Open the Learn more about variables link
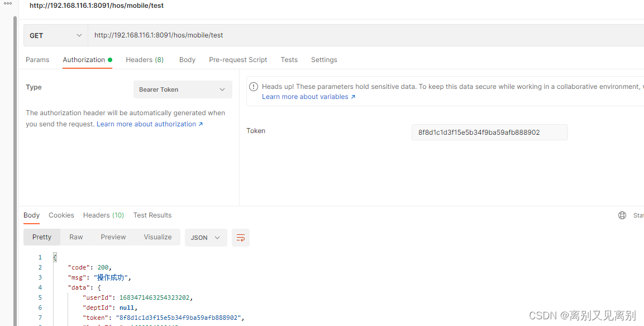Viewport: 644px width, 326px height. pos(309,97)
